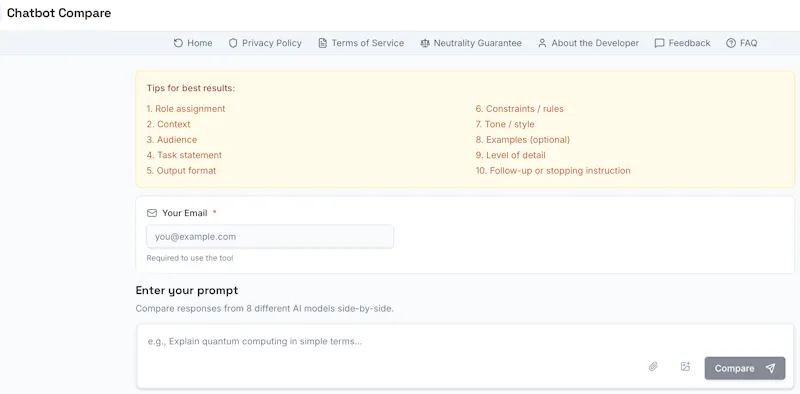Screen dimensions: 800x394
Task: Focus the Your Email input field
Action: 270,237
